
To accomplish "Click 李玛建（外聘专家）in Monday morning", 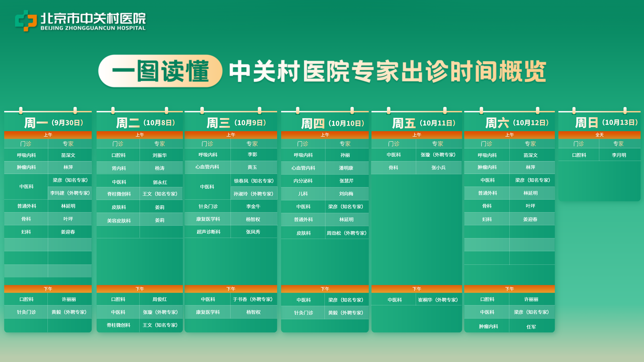I will [x=70, y=193].
